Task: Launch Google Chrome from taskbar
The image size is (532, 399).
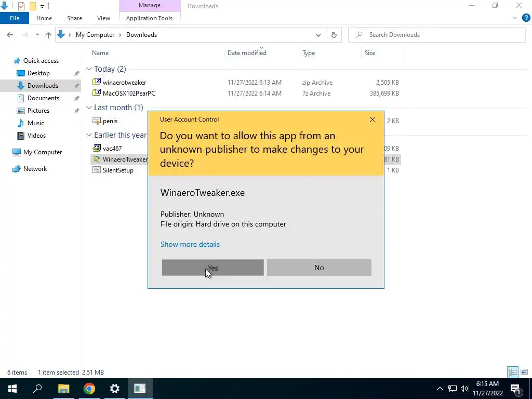Action: tap(89, 389)
